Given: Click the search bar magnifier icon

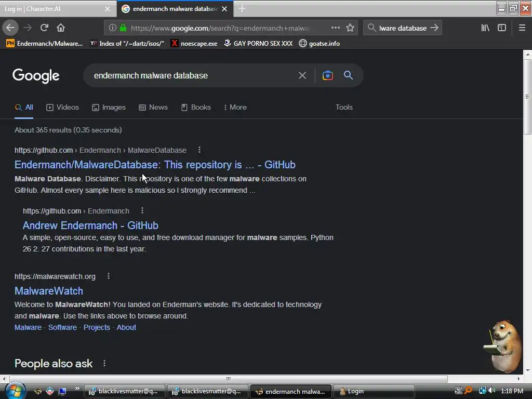Looking at the screenshot, I should (371, 28).
